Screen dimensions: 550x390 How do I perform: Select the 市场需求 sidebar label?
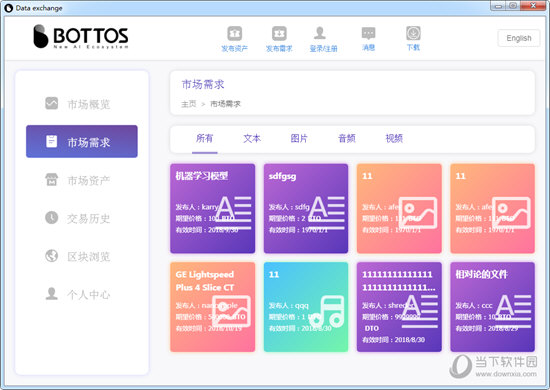tap(89, 142)
